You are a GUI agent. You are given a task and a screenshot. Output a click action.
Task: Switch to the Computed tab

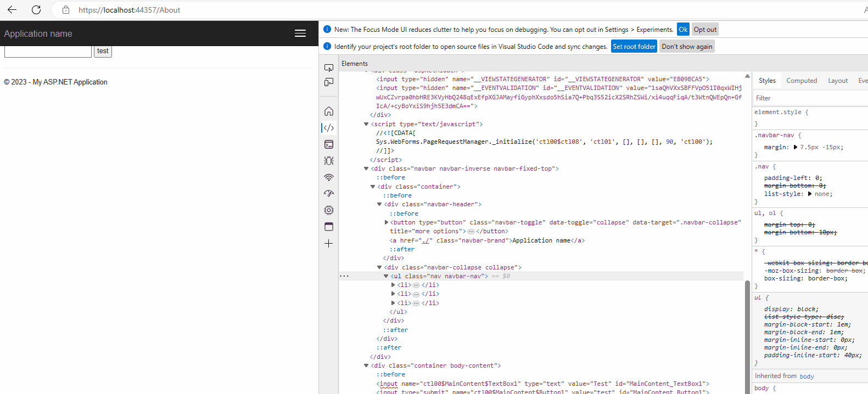click(802, 81)
